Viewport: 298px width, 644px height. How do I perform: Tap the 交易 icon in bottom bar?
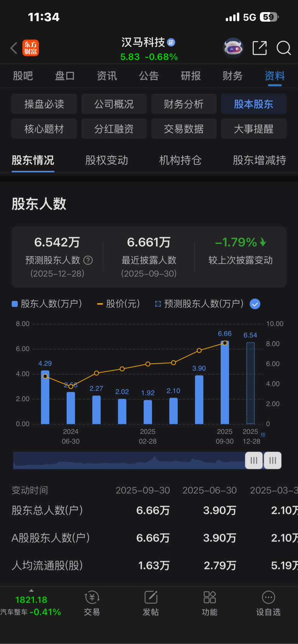pyautogui.click(x=92, y=598)
